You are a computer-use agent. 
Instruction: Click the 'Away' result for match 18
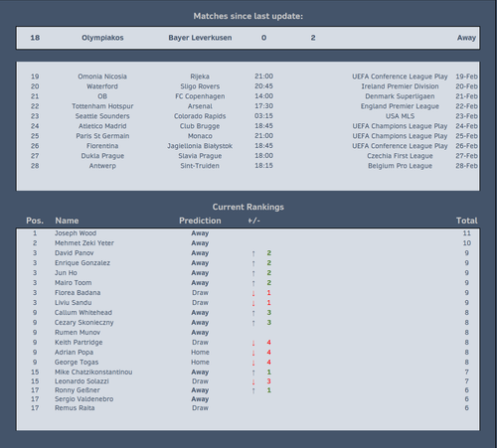tap(466, 38)
